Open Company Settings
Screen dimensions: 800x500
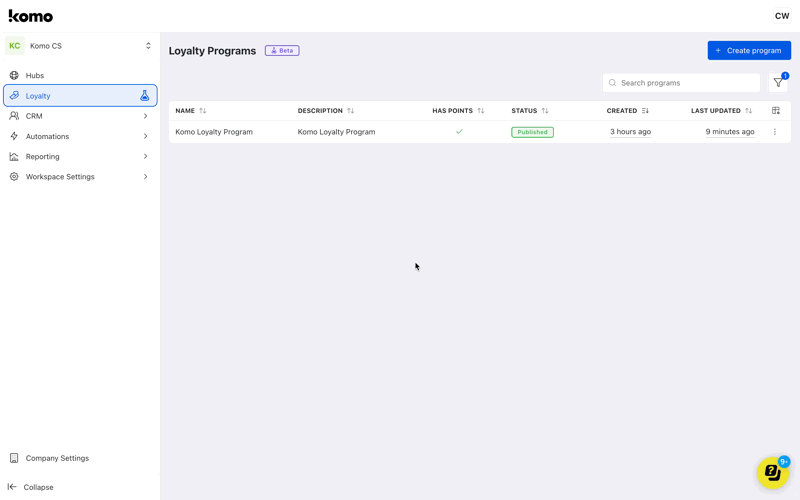[57, 458]
